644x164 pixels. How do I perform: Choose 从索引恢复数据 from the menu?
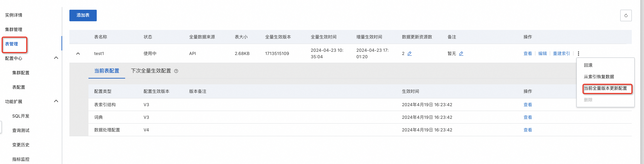pyautogui.click(x=599, y=77)
